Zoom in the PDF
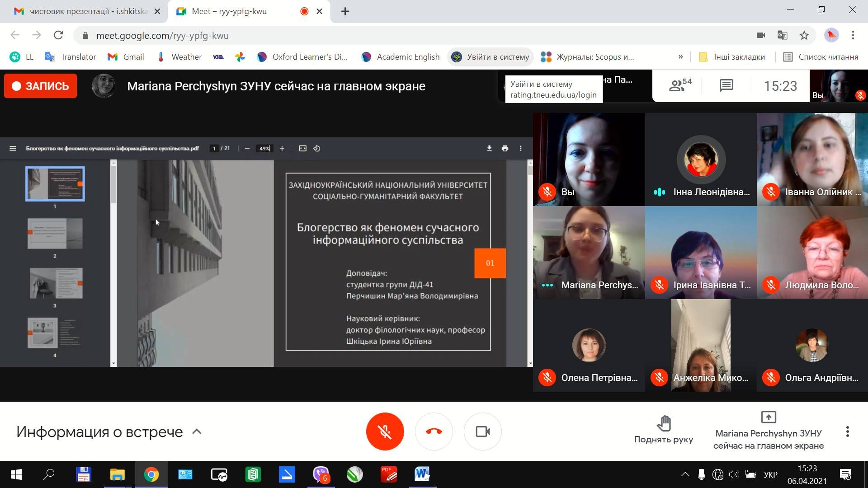Viewport: 868px width, 488px height. click(282, 148)
